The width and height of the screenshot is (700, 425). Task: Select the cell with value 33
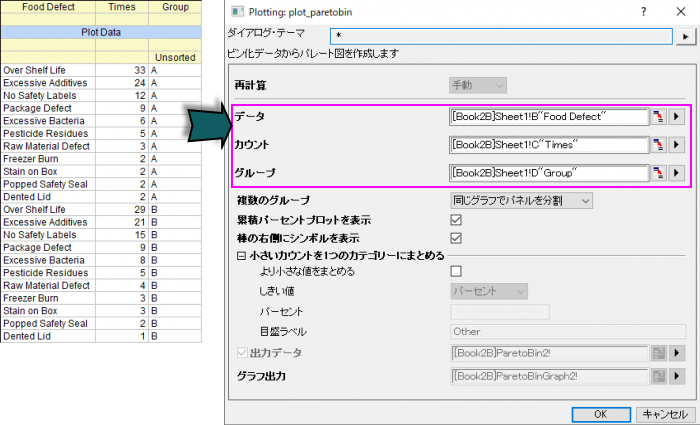(x=122, y=70)
